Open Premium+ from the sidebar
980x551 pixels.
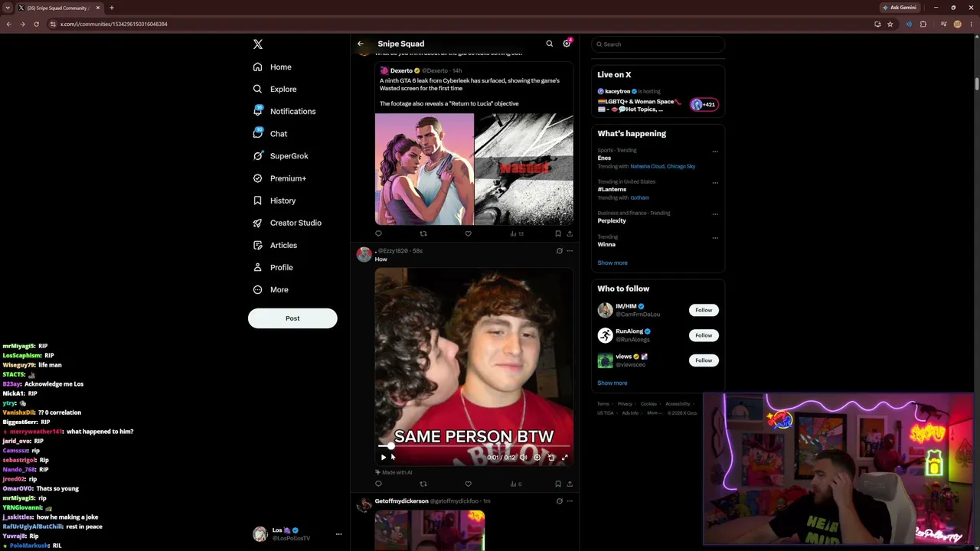(x=280, y=178)
